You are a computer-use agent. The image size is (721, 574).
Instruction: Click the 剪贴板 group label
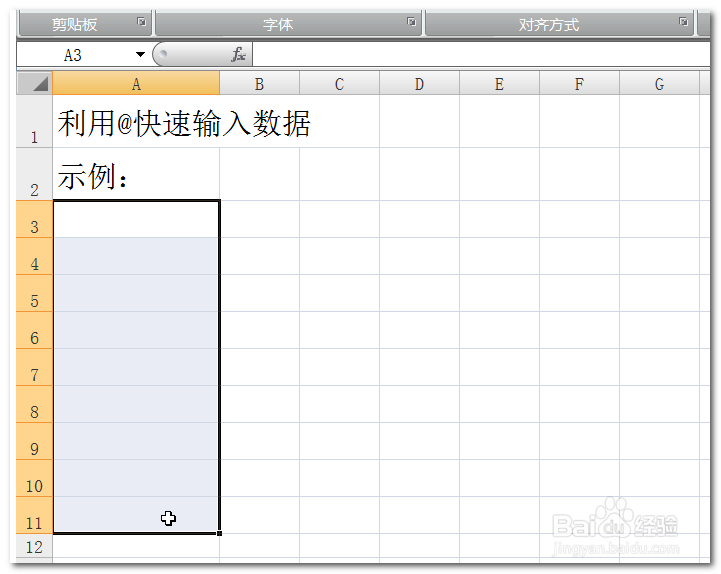[x=74, y=24]
